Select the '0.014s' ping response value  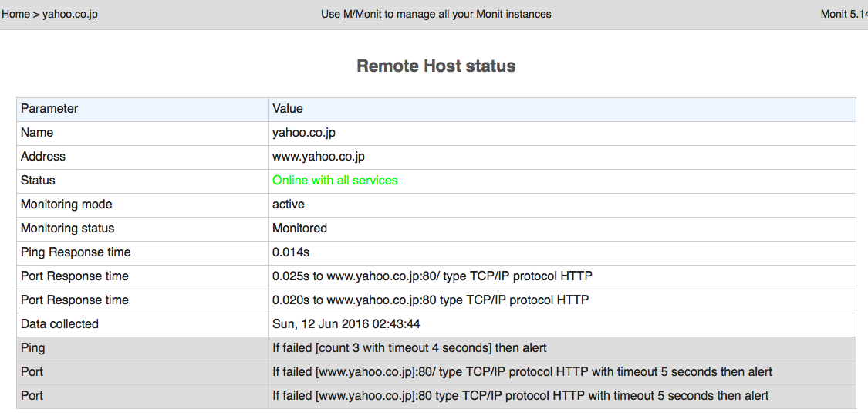click(x=291, y=252)
